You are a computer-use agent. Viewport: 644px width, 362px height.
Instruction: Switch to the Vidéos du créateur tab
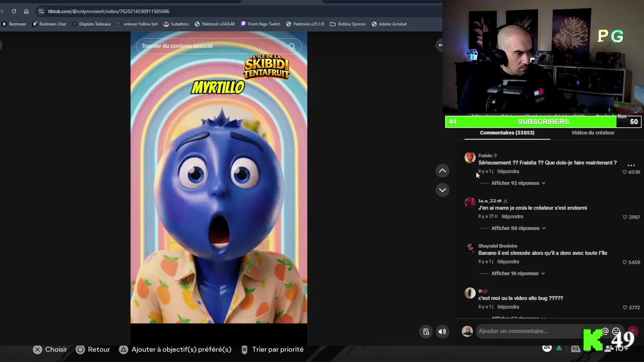coord(593,133)
